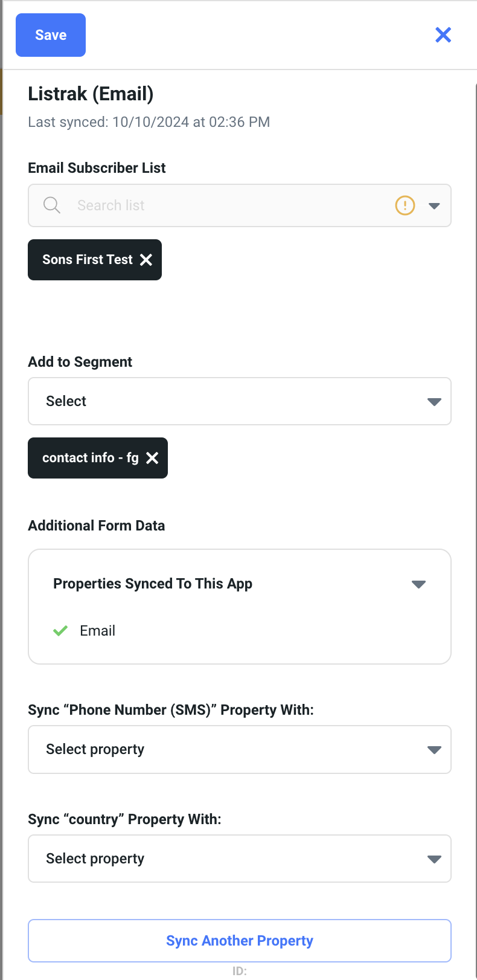The image size is (477, 980).
Task: Click the green Email checkmark
Action: click(60, 631)
